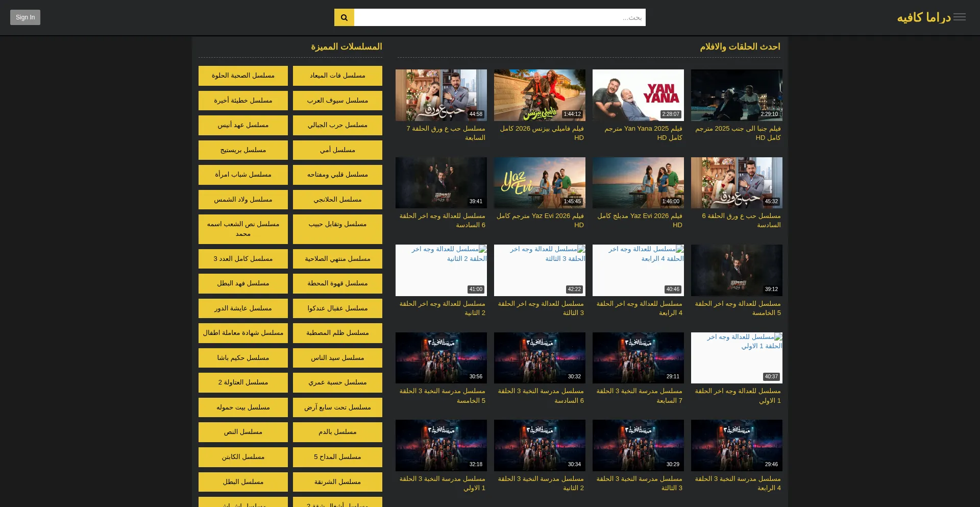Open the دراما كافيه site logo

924,17
